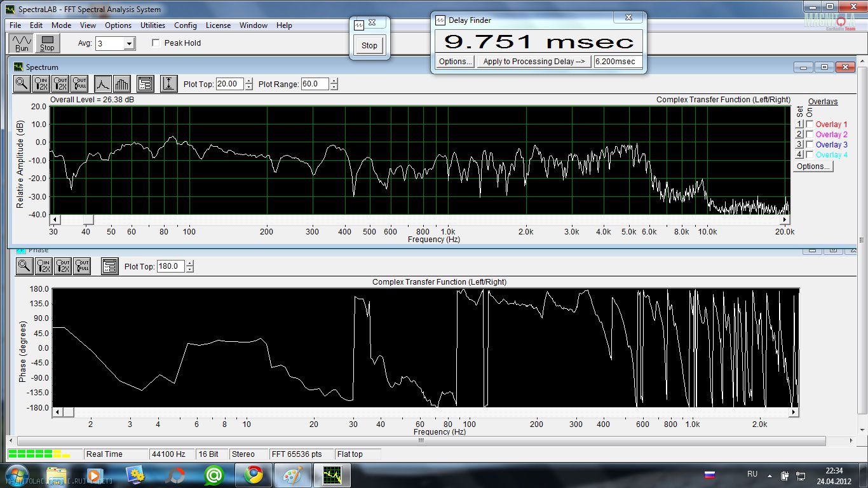Click the Stop button in main toolbar
The width and height of the screenshot is (868, 488).
pos(48,43)
